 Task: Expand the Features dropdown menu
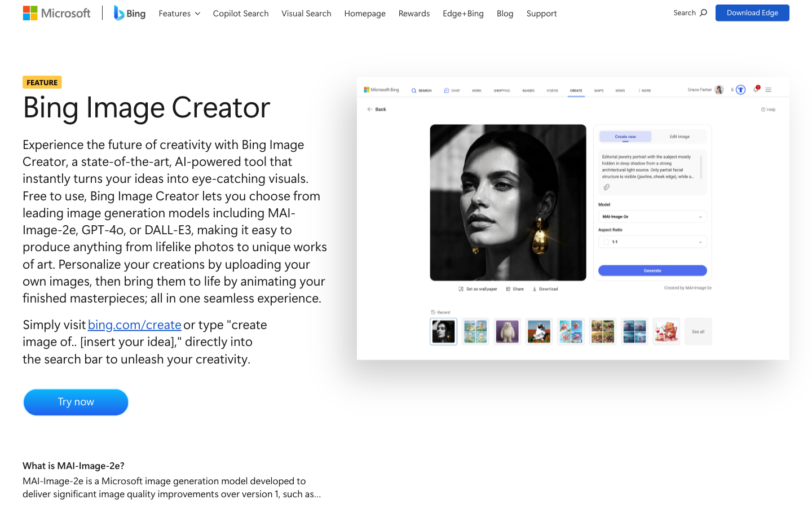pos(179,14)
